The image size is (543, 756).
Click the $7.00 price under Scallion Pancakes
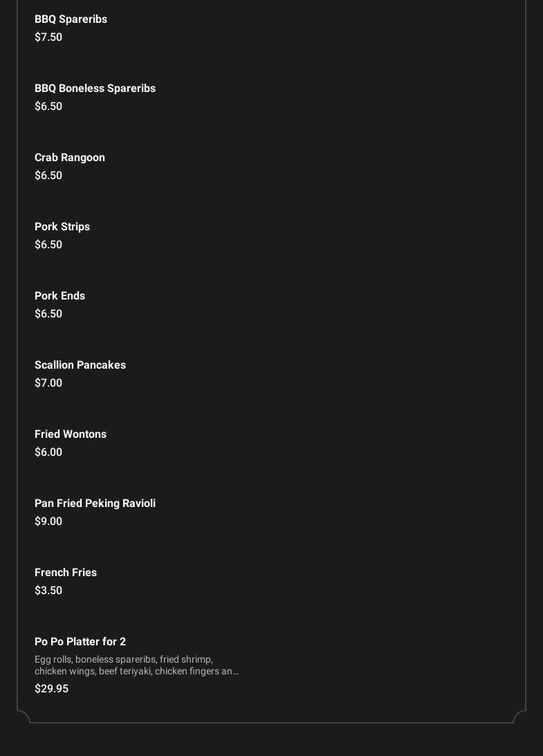pos(48,383)
